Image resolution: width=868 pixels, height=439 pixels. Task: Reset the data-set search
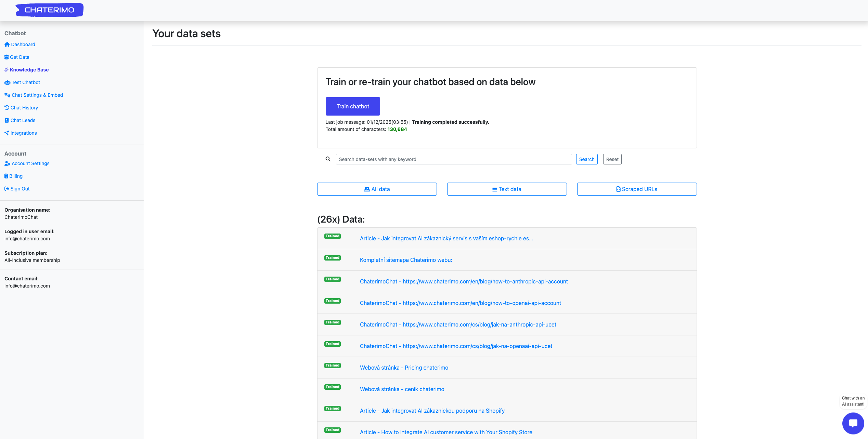[x=612, y=159]
